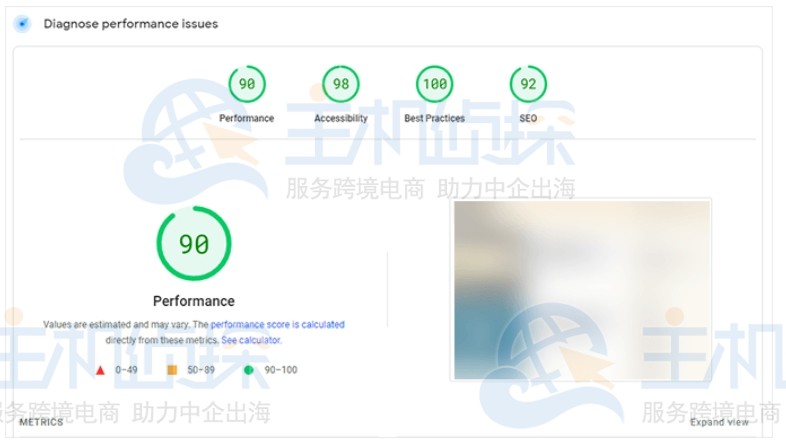
Task: Click the large 90 Performance gauge
Action: tap(194, 244)
